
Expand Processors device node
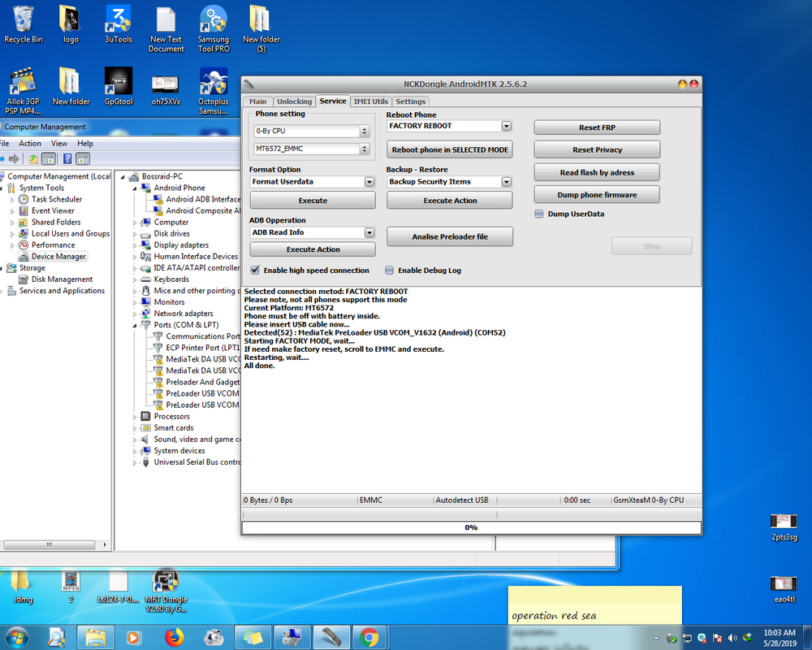coord(135,417)
